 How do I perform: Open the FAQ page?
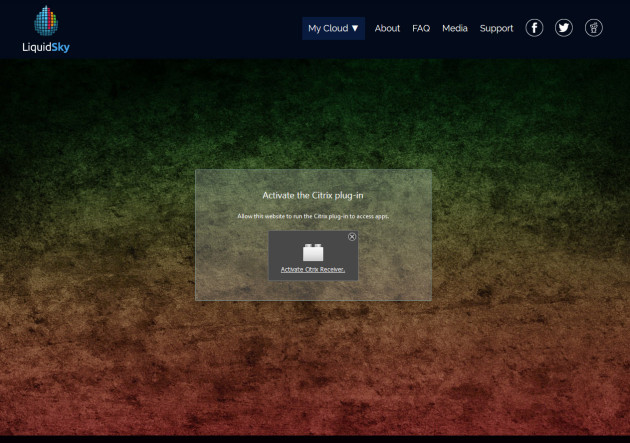coord(421,29)
